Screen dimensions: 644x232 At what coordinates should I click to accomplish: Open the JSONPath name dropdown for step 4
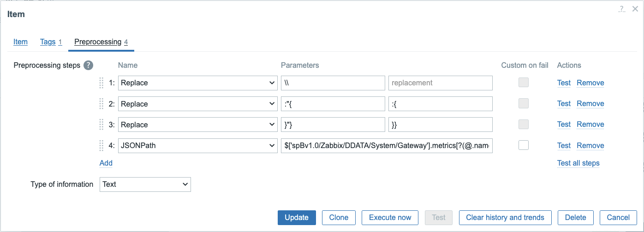(198, 146)
